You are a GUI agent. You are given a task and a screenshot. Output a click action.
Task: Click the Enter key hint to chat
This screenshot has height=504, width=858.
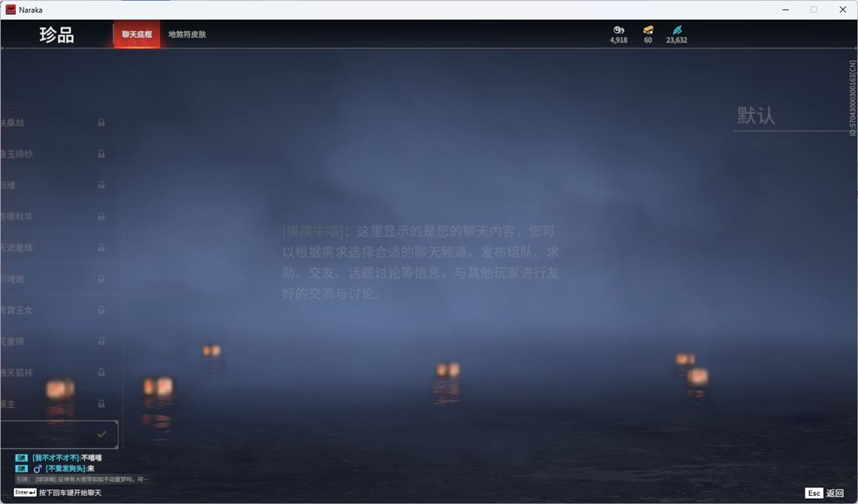25,493
